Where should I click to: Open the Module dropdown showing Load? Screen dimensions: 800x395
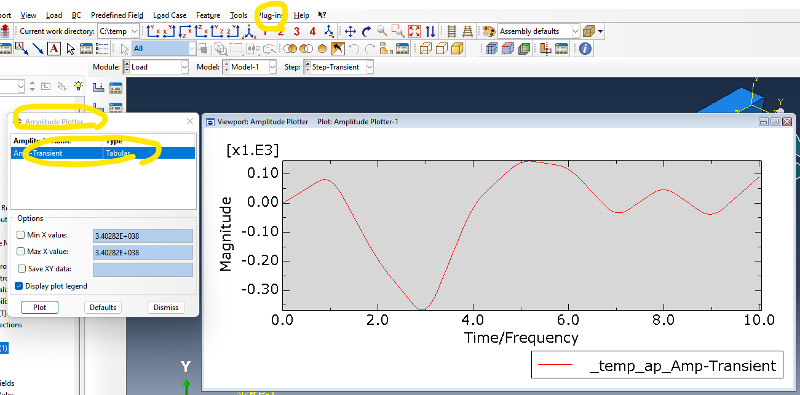155,67
